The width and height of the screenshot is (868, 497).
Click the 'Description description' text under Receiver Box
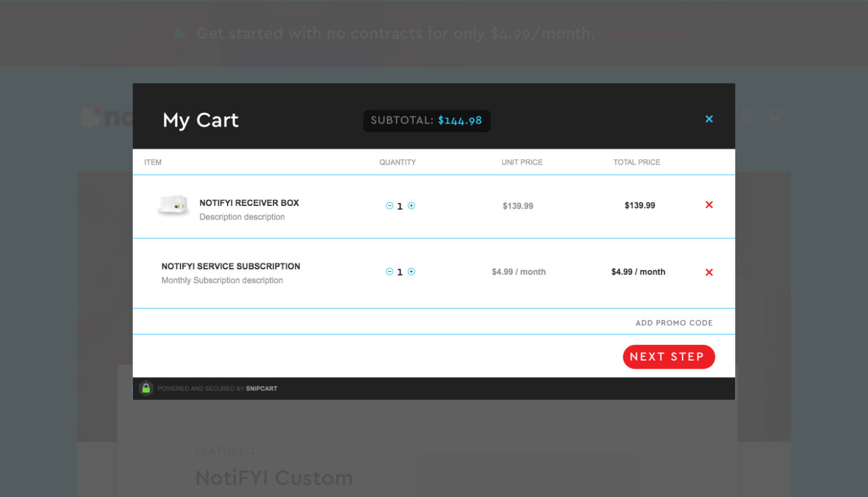pyautogui.click(x=242, y=217)
